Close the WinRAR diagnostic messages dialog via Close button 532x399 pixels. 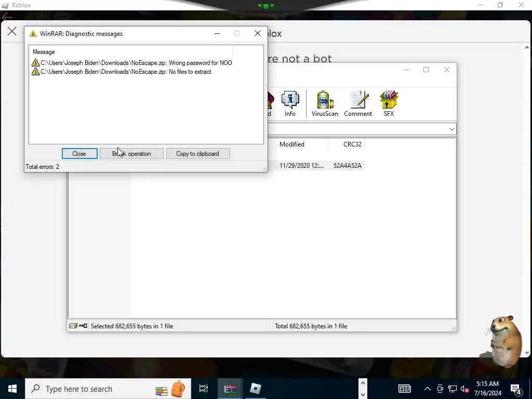79,154
